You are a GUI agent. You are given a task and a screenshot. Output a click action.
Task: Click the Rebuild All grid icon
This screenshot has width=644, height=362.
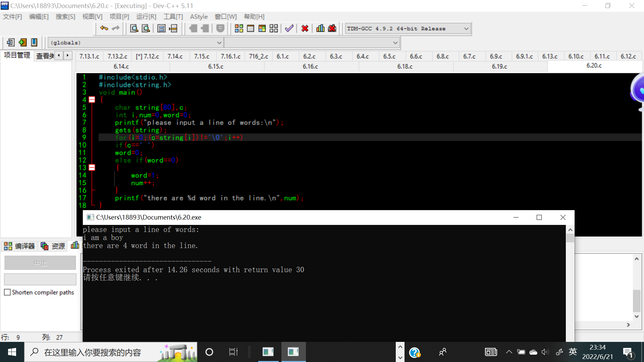(x=274, y=28)
